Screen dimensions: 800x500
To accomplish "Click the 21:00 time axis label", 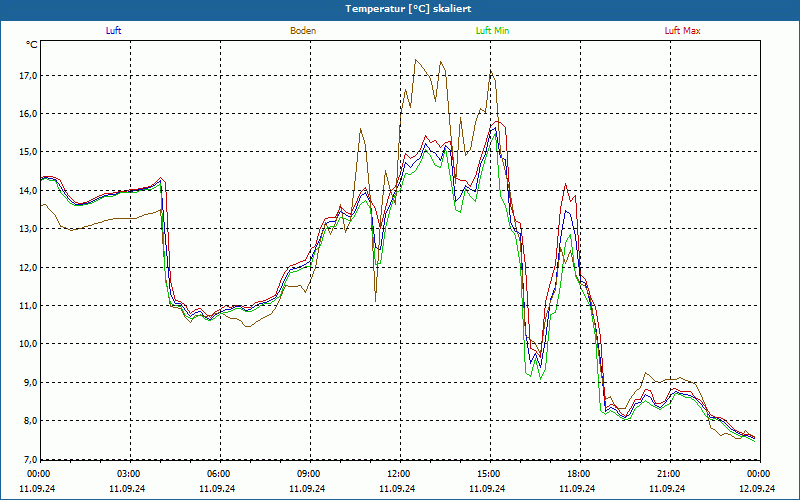I will (668, 474).
